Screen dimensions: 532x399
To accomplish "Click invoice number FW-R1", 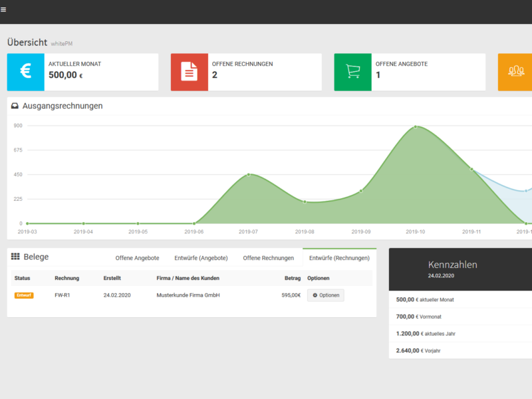I will tap(62, 295).
